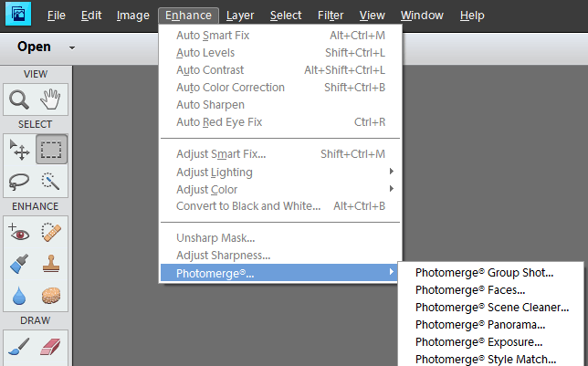Viewport: 588px width, 366px height.
Task: Select the Clone Stamp tool
Action: pos(51,264)
